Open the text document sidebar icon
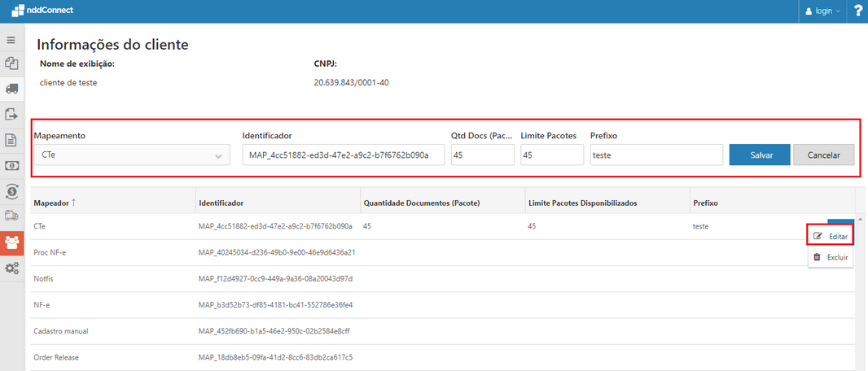Image resolution: width=868 pixels, height=371 pixels. 11,140
